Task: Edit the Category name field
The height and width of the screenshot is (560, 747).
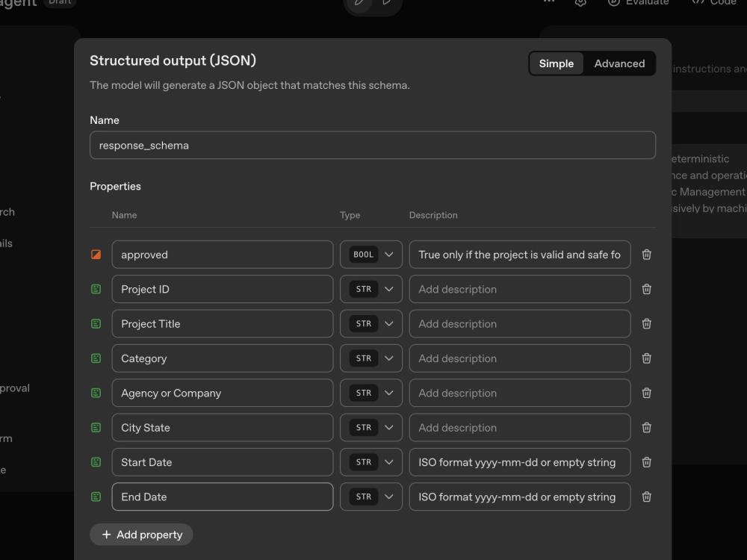Action: (223, 358)
